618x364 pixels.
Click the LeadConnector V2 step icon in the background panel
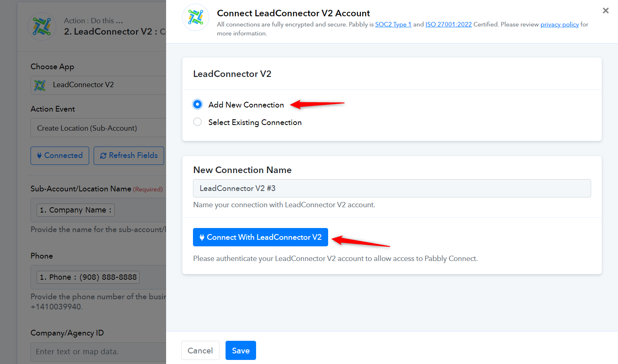coord(42,26)
